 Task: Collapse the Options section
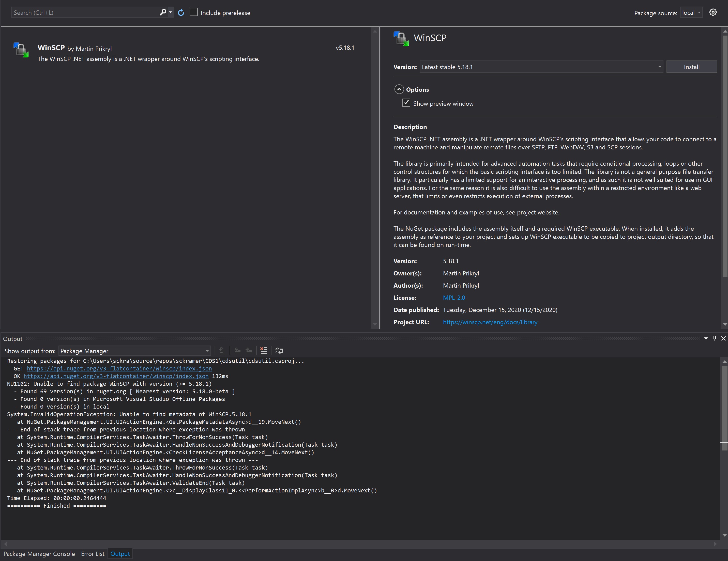tap(399, 89)
